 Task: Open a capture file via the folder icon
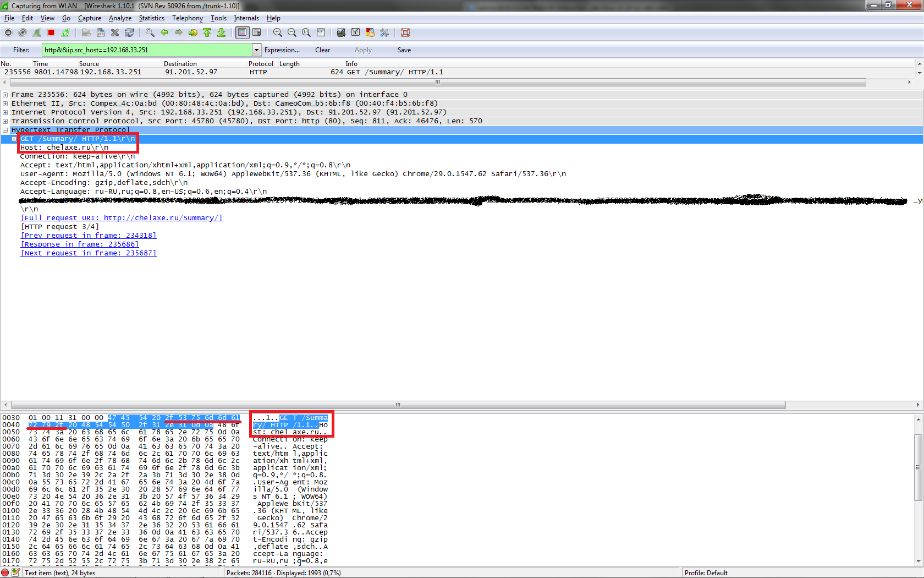86,32
